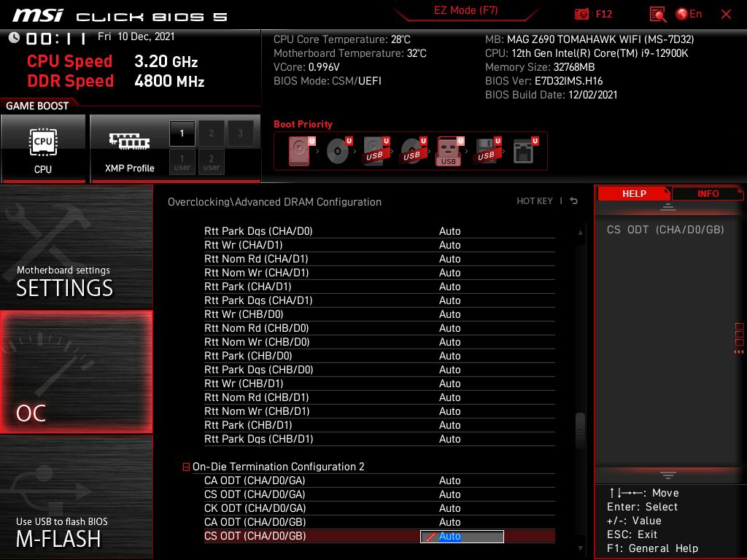
Task: Select the Rtt Park (CHA/D1) row
Action: coord(379,287)
